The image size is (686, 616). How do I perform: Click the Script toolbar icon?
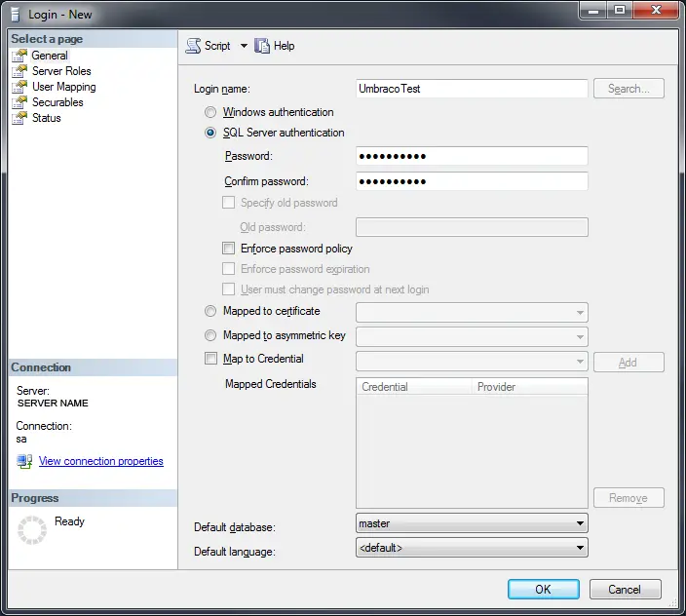193,46
